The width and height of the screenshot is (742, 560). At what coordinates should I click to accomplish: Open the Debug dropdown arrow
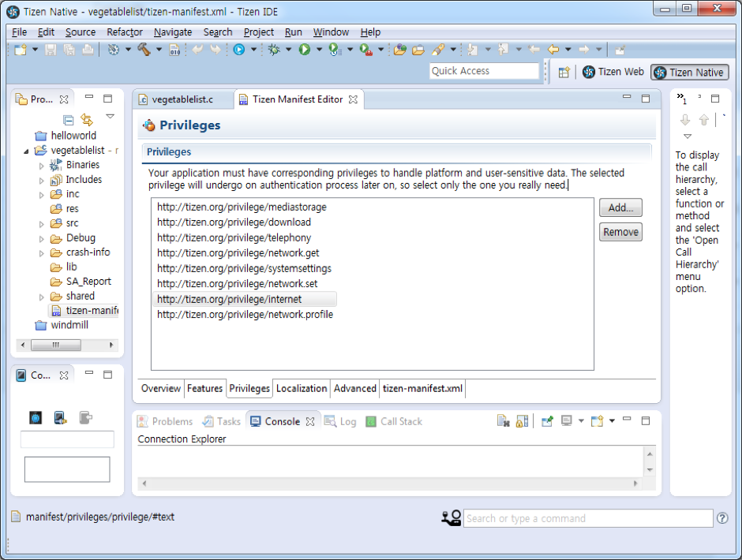288,49
